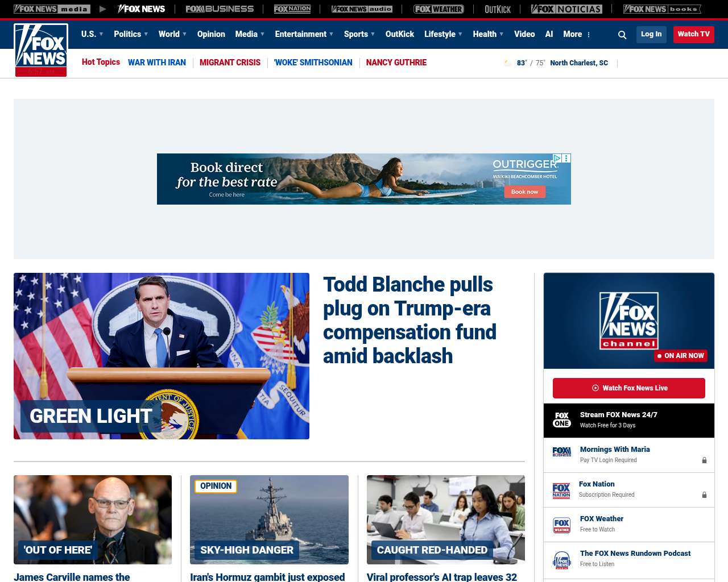Click the OPINION tag on warship story
The height and width of the screenshot is (582, 728).
coord(216,486)
